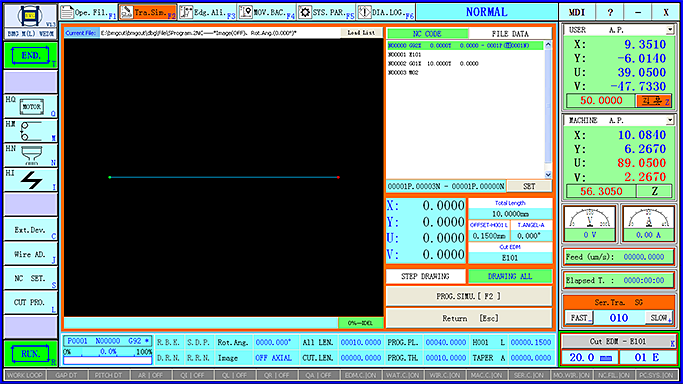The image size is (683, 384).
Task: Open the Edg. Ali. F3 tab
Action: [x=207, y=13]
